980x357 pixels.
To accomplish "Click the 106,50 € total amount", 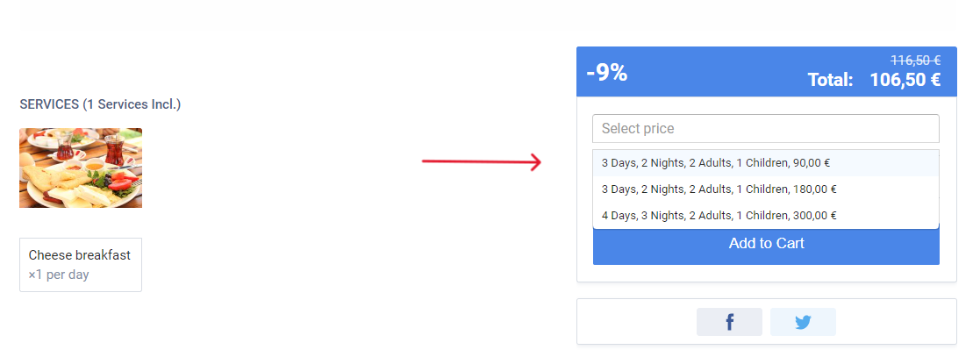I will point(905,80).
